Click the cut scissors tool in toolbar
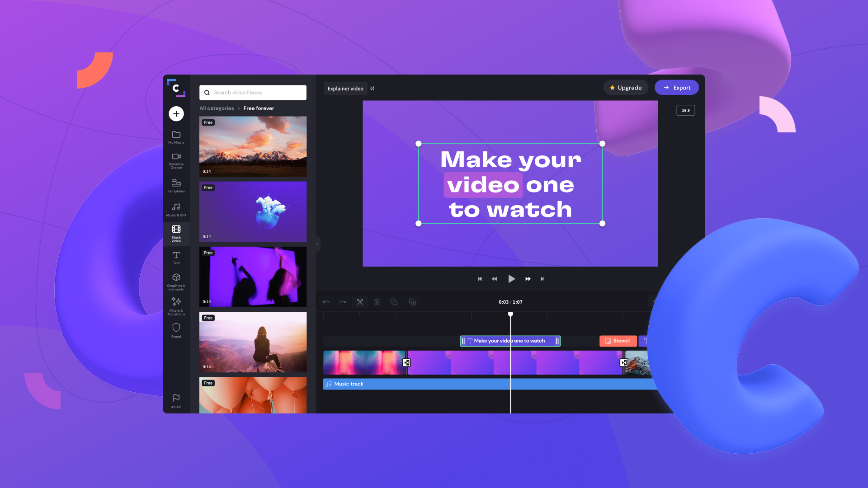 (360, 301)
